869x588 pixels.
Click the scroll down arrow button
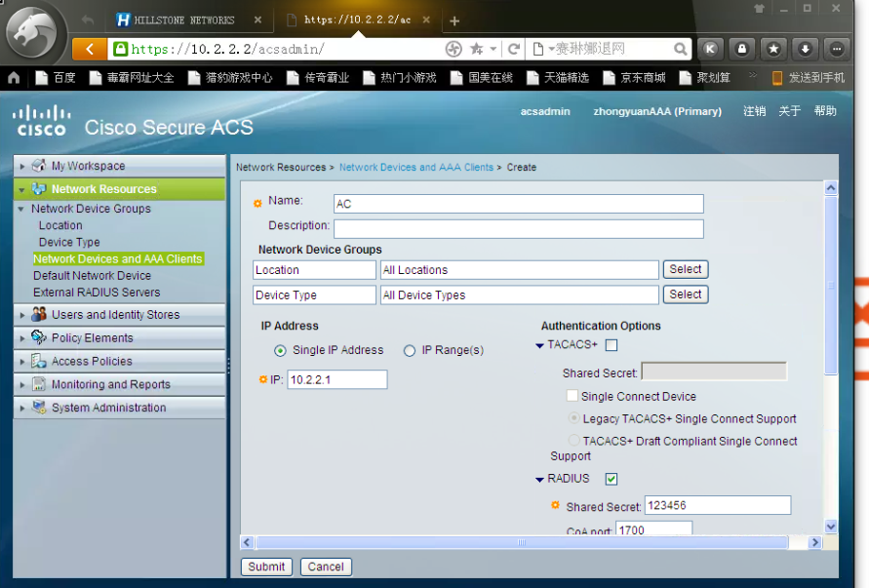tap(831, 527)
